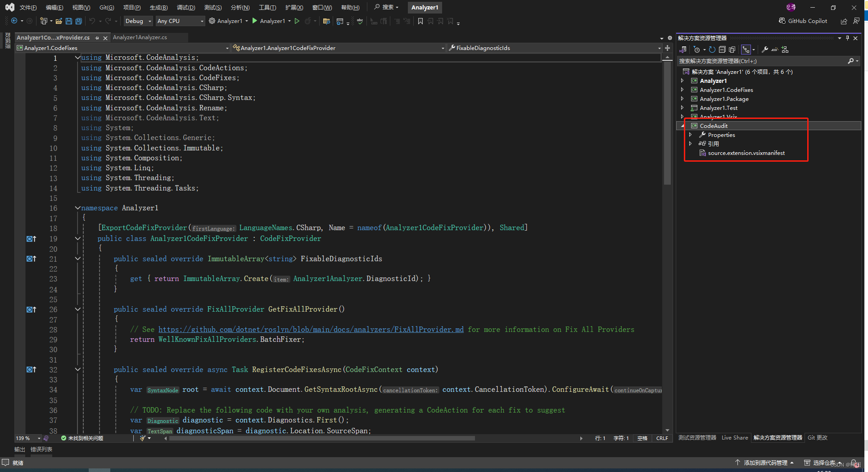This screenshot has height=472, width=868.
Task: Click the split editor icon above scrollbar
Action: click(667, 48)
